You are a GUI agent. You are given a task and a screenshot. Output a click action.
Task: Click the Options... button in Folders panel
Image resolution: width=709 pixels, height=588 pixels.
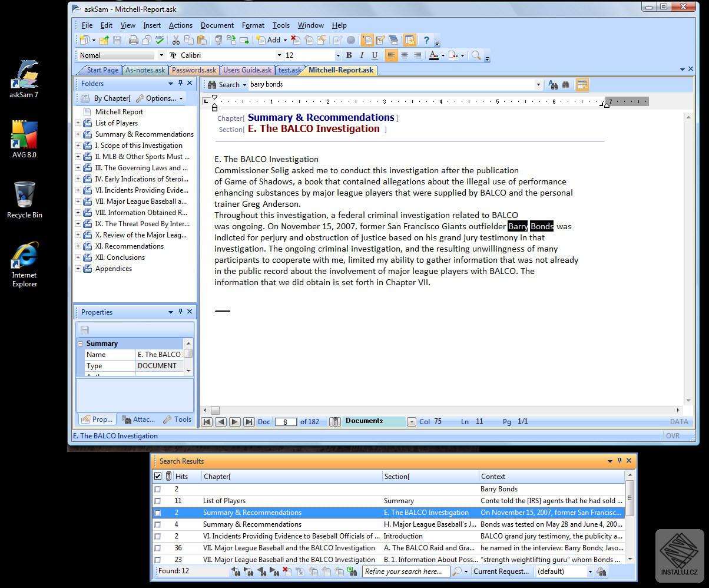pyautogui.click(x=159, y=98)
